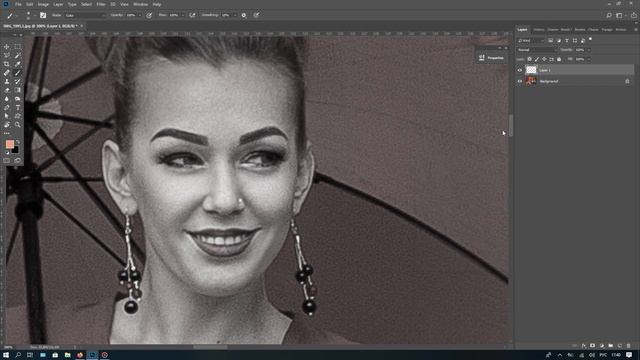The height and width of the screenshot is (360, 640).
Task: Open the foreground color picker
Action: (9, 144)
